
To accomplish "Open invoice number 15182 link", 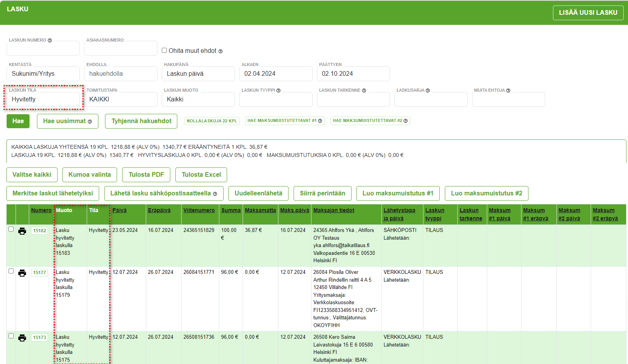I will tap(40, 231).
